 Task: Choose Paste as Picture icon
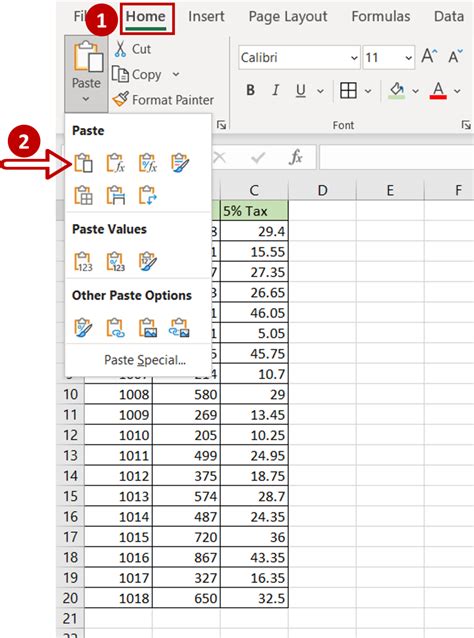[x=148, y=328]
